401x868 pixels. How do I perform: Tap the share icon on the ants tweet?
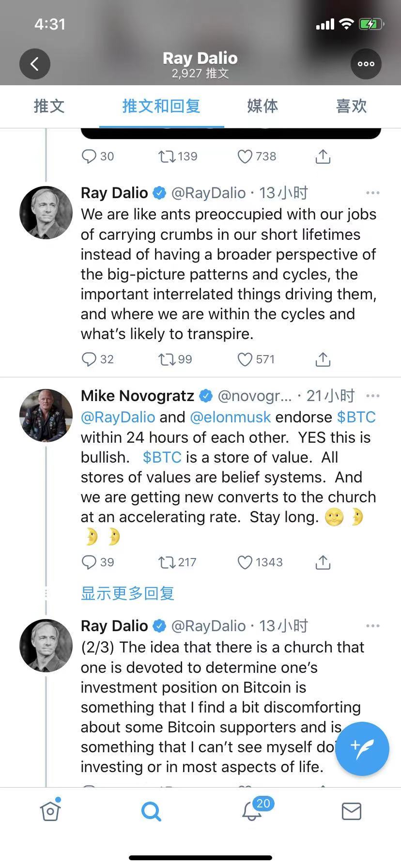pos(323,359)
